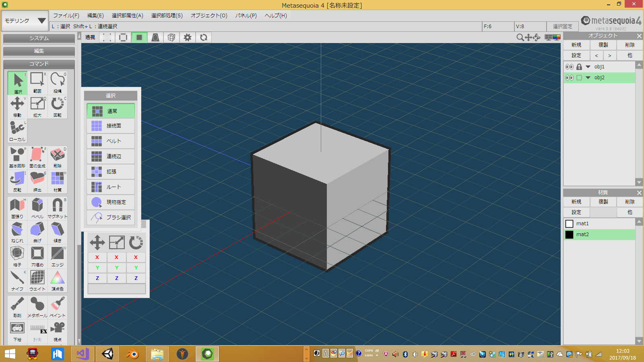This screenshot has height=362, width=644.
Task: Open the モデリング mode dropdown
Action: (25, 21)
